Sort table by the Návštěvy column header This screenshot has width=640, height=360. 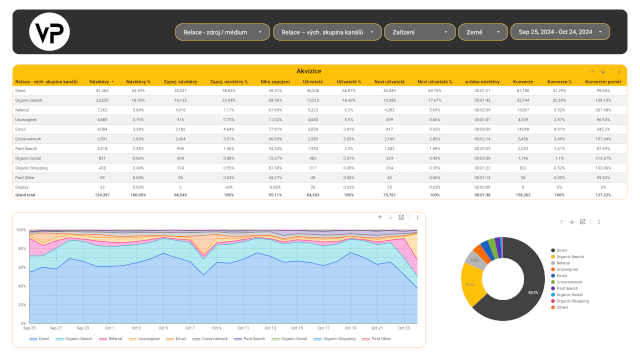100,82
